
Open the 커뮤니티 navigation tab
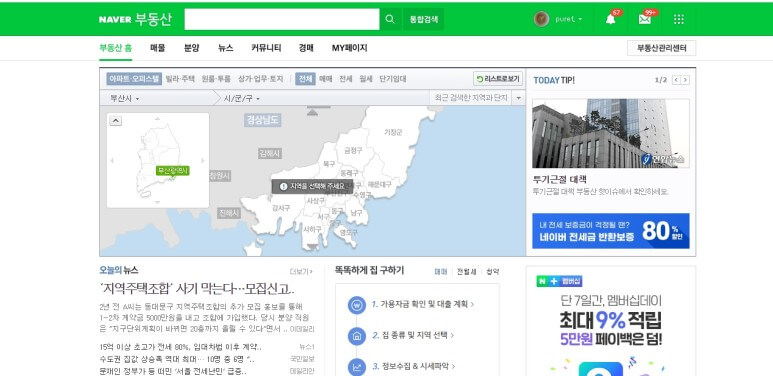266,48
